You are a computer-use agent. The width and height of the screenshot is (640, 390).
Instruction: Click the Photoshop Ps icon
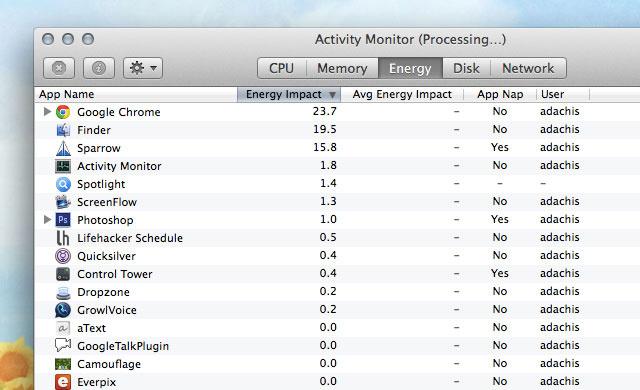(63, 220)
